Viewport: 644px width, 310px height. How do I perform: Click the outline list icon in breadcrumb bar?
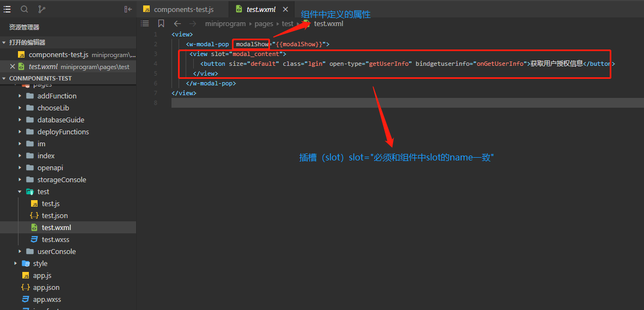[x=145, y=24]
